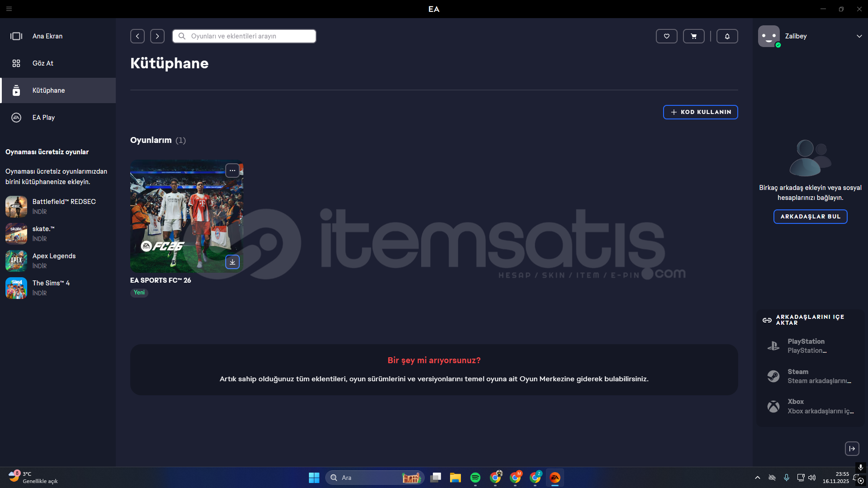Show notifications via the bell icon
Image resolution: width=868 pixels, height=488 pixels.
pos(727,36)
